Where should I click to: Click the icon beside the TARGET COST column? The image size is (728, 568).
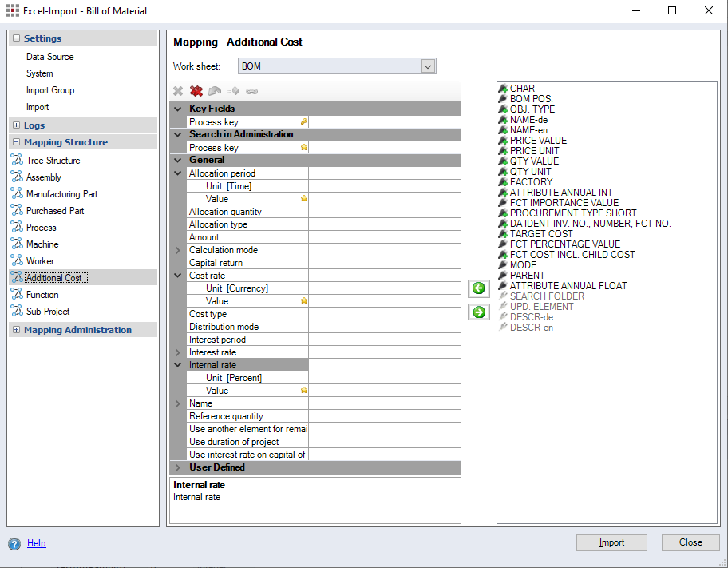(x=503, y=234)
